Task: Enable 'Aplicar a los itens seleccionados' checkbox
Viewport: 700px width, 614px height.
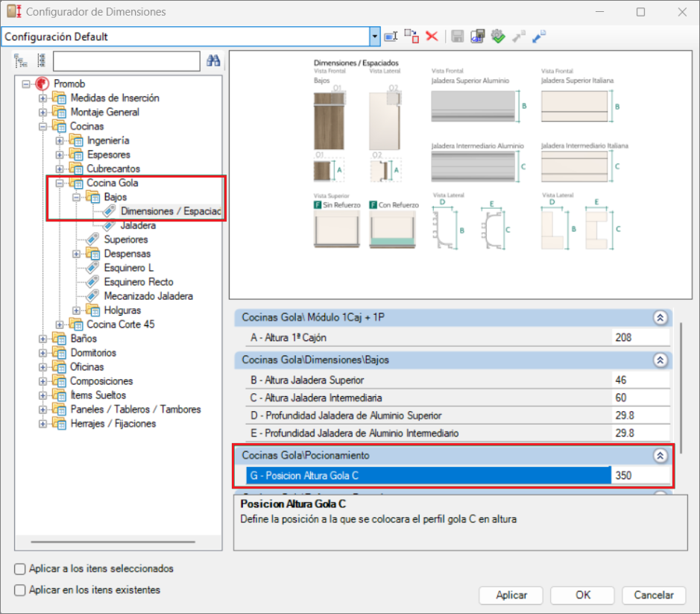Action: coord(20,568)
